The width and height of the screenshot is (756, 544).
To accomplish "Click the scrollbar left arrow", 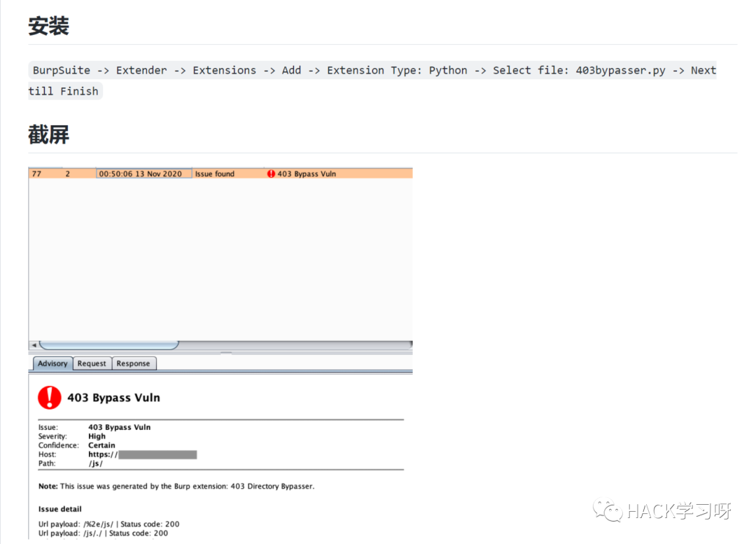I will point(34,345).
